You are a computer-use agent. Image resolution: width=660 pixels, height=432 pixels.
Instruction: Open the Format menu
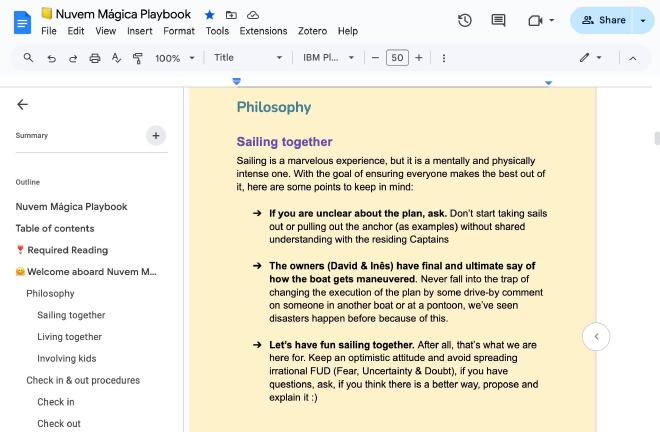pyautogui.click(x=179, y=31)
